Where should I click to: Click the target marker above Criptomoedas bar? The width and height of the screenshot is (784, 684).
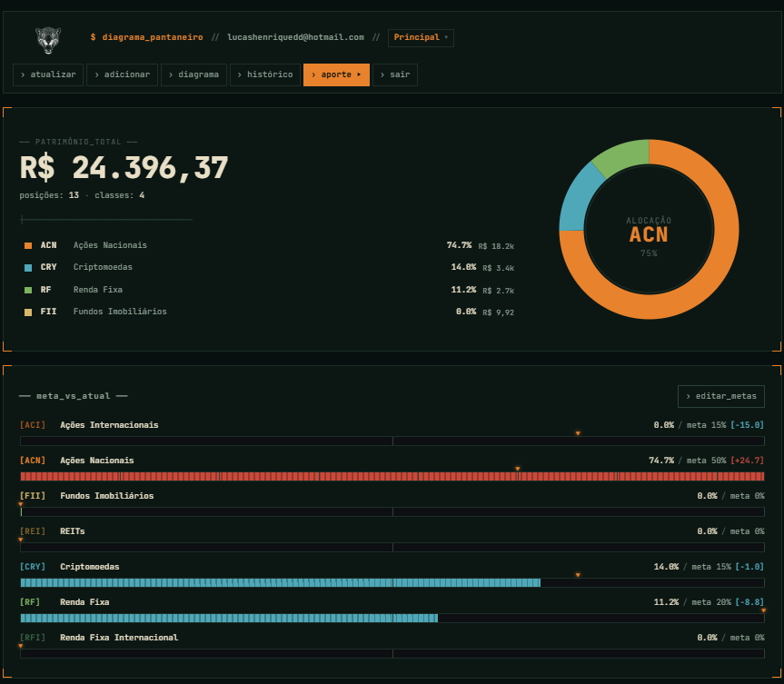point(578,574)
